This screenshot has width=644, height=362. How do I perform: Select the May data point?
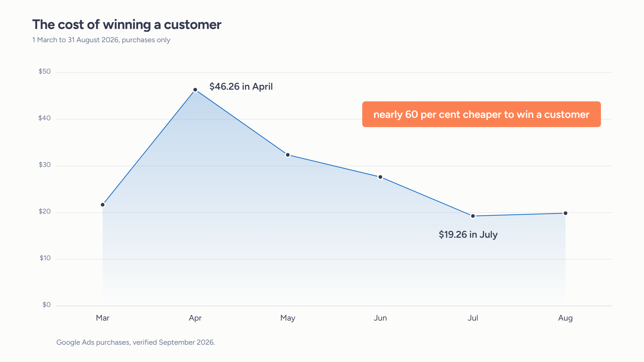click(288, 155)
